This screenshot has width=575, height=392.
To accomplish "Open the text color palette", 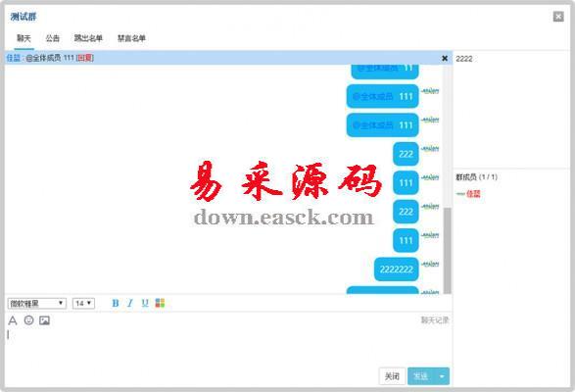I will pyautogui.click(x=160, y=303).
